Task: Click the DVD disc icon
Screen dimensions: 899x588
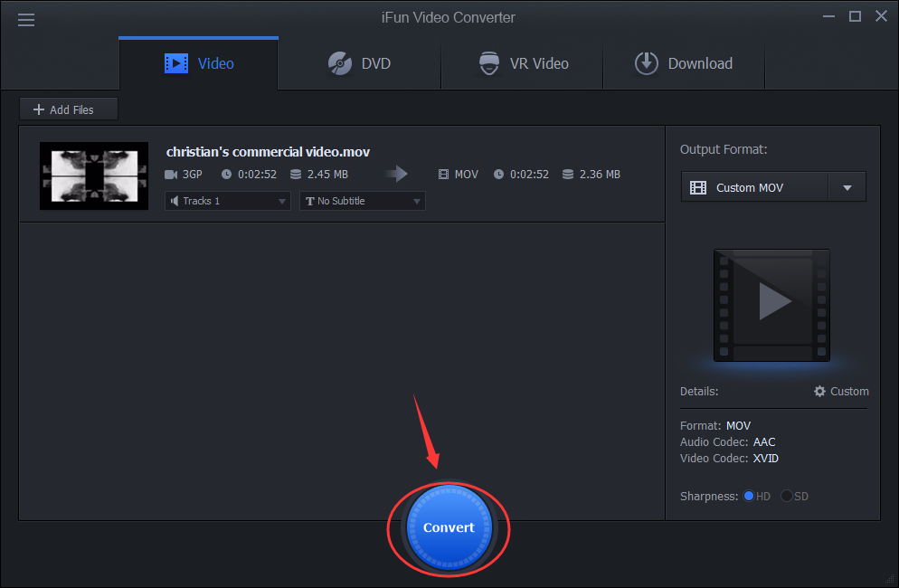Action: pos(340,63)
